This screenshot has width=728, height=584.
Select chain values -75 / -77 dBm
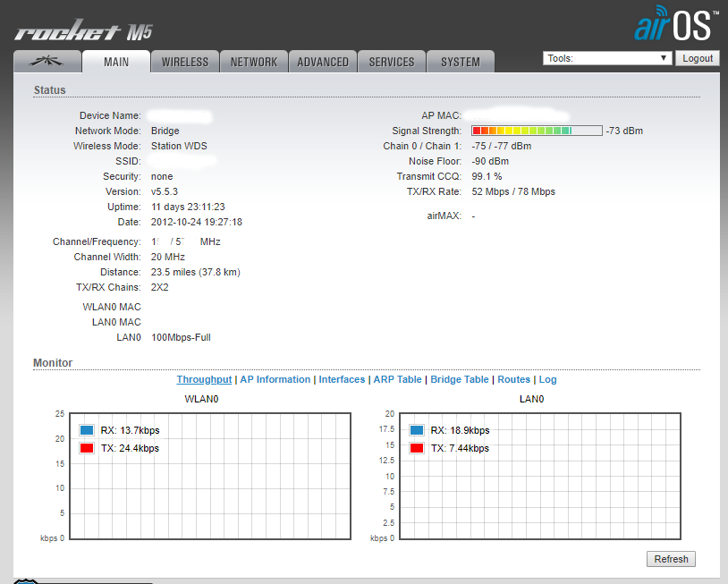coord(502,146)
